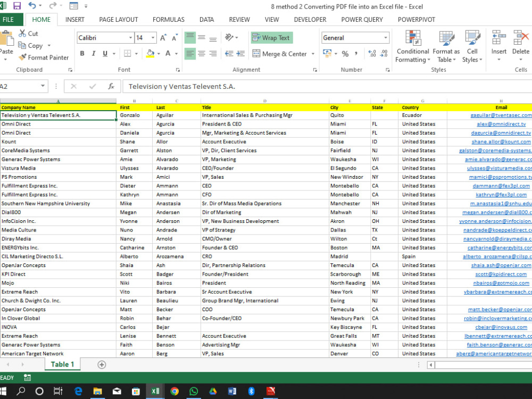Open the scott@kpidirect.com email link
This screenshot has height=399, width=532.
pos(501,274)
